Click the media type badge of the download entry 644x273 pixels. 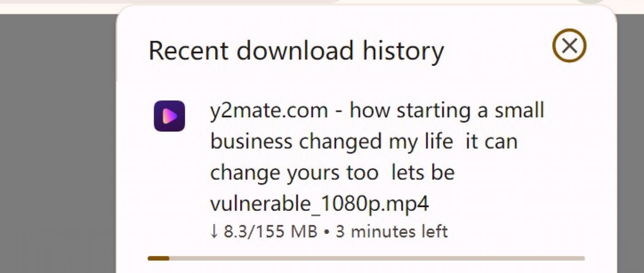170,117
